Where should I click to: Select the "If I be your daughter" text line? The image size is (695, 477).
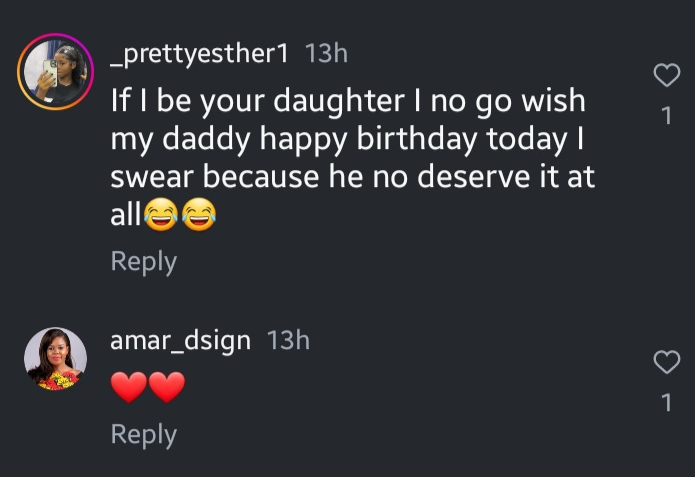coord(347,101)
